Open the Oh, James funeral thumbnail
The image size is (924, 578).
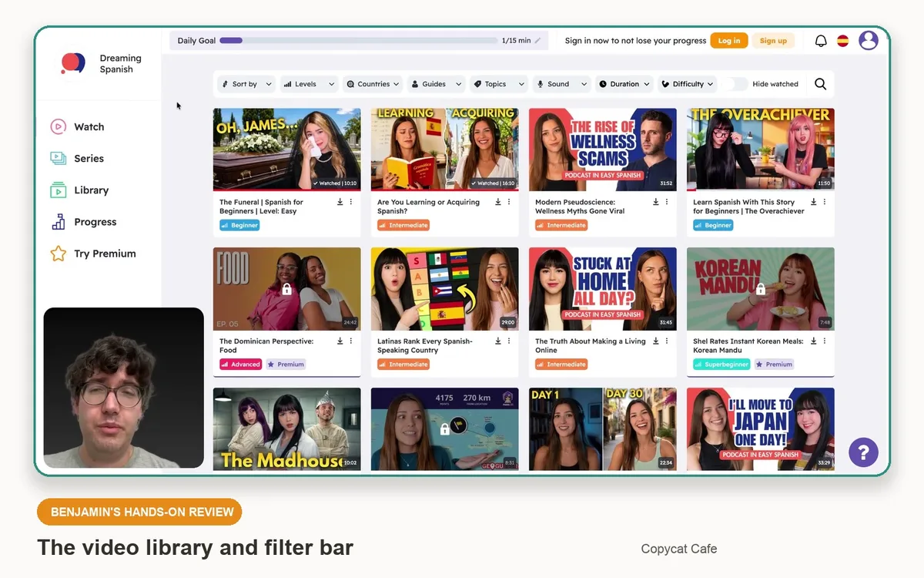tap(286, 150)
